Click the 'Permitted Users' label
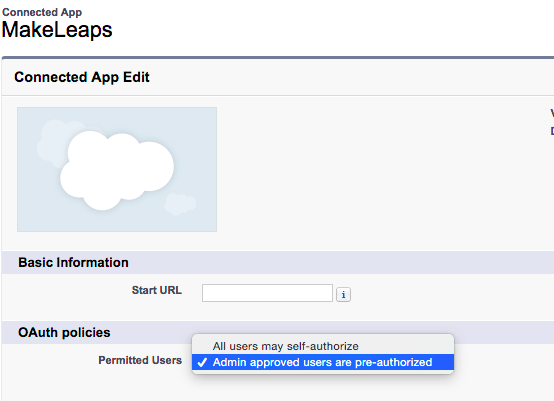This screenshot has width=554, height=401. [140, 360]
